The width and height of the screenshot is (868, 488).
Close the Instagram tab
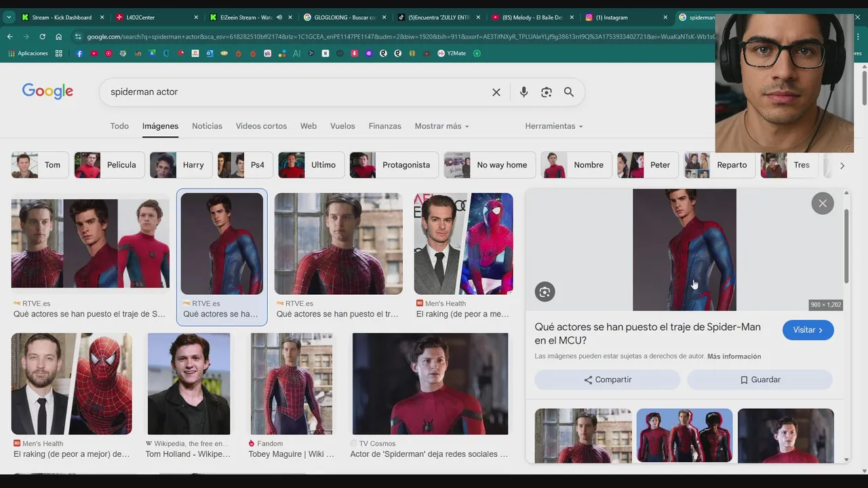coord(665,17)
